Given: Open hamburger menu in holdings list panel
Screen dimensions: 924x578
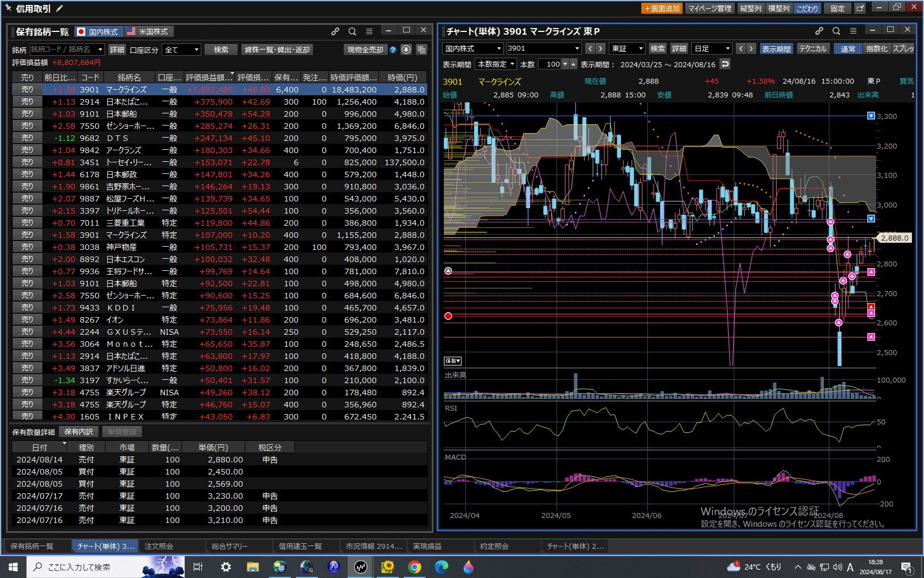Looking at the screenshot, I should [369, 31].
